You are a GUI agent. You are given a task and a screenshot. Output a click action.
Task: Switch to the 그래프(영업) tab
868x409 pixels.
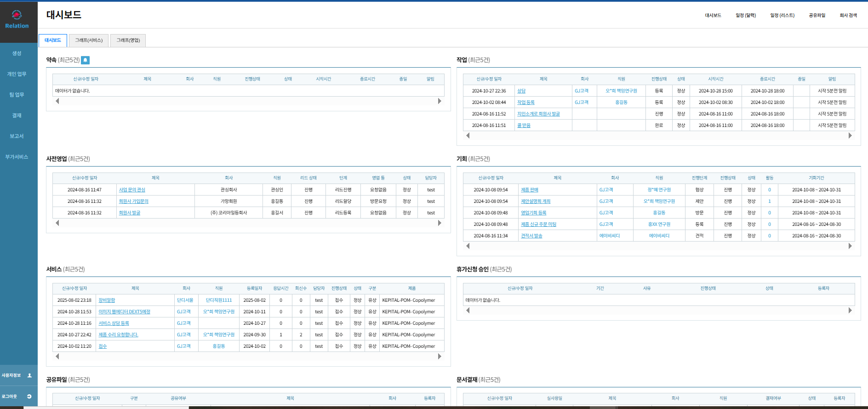pos(128,40)
